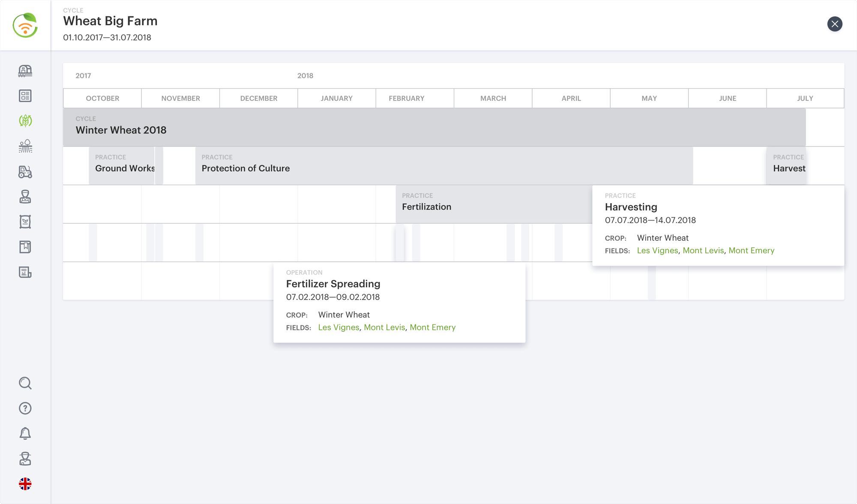The height and width of the screenshot is (504, 857).
Task: Select the crop cycles wheat icon
Action: click(25, 121)
